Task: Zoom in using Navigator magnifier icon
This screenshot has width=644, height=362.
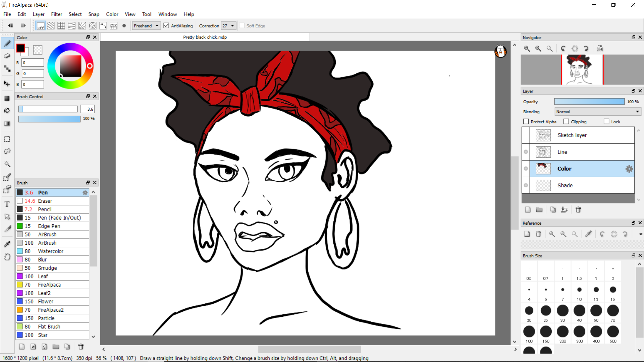Action: (x=527, y=49)
